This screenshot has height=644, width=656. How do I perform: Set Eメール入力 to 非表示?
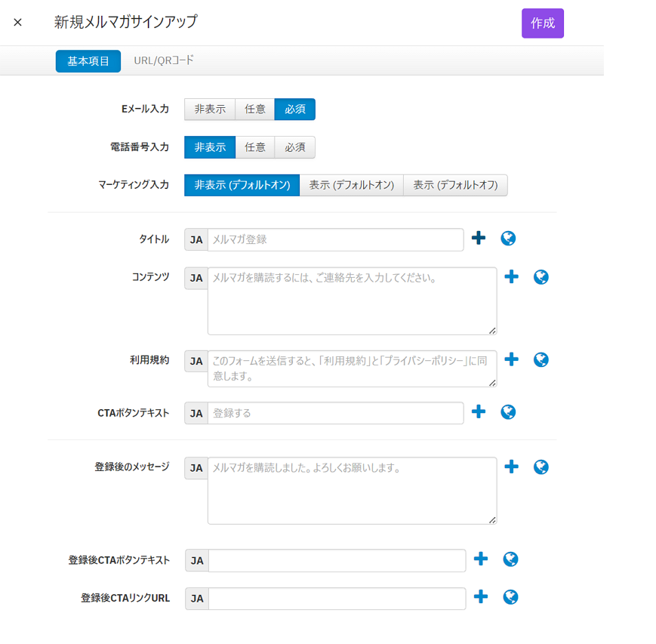(x=210, y=109)
